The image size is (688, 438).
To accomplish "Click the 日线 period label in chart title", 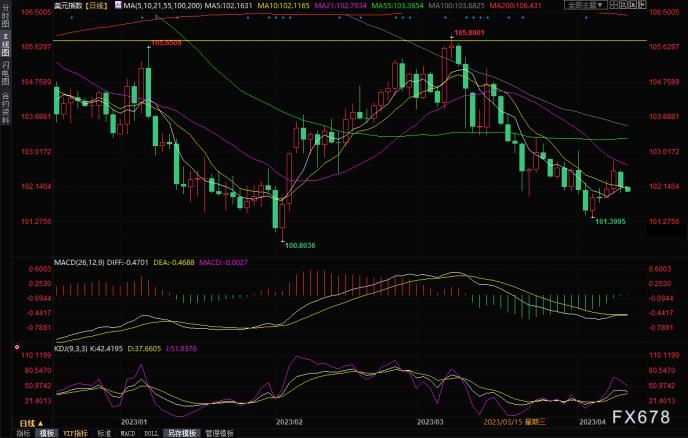I will point(95,6).
